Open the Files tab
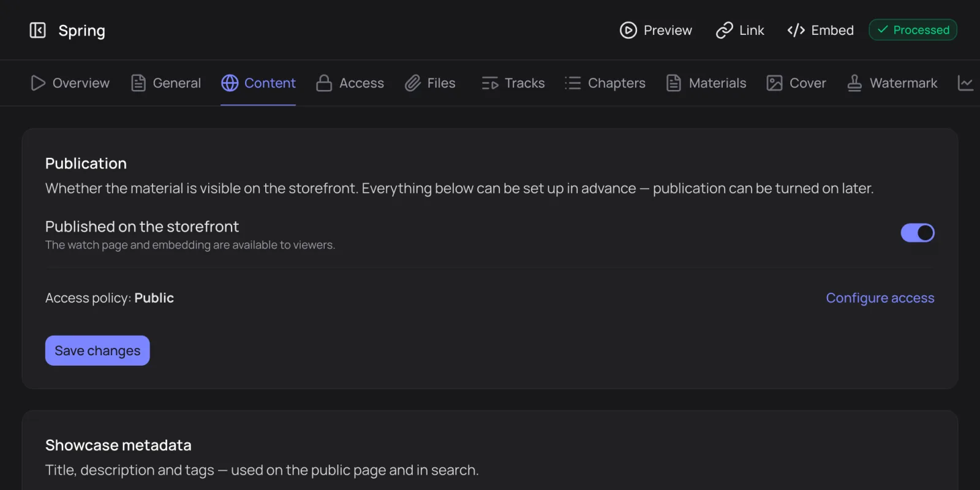The image size is (980, 490). [x=430, y=83]
